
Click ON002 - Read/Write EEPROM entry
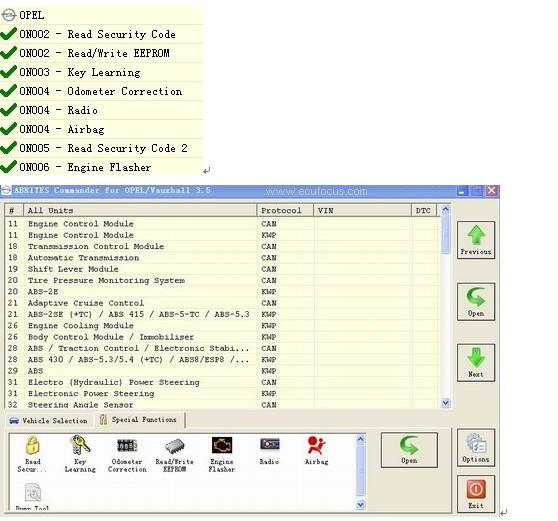pyautogui.click(x=101, y=53)
